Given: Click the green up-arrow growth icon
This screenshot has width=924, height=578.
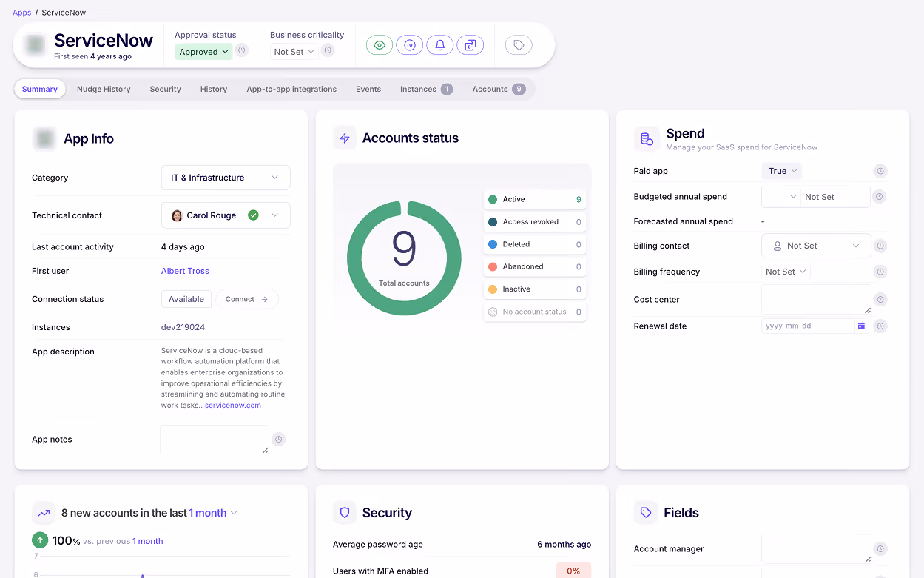Looking at the screenshot, I should pos(40,540).
